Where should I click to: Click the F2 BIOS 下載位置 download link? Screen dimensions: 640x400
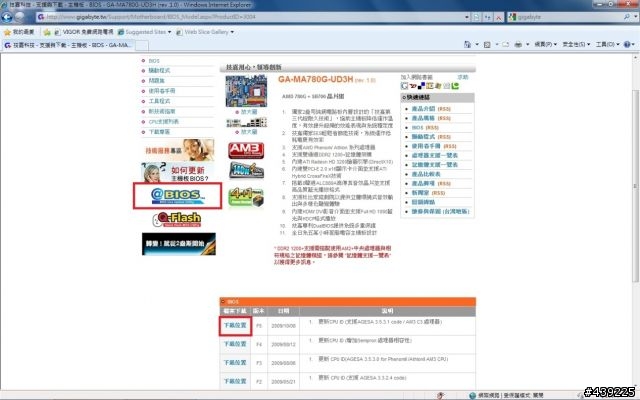pyautogui.click(x=235, y=381)
